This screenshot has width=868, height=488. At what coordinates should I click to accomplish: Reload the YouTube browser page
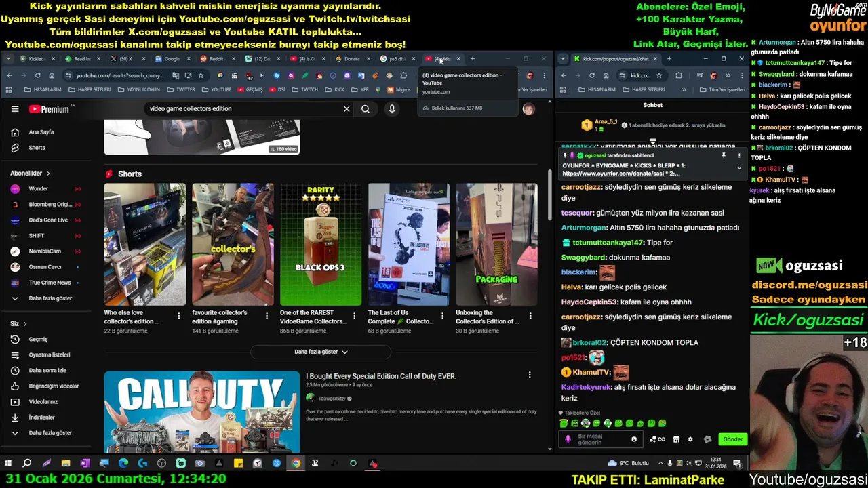37,75
